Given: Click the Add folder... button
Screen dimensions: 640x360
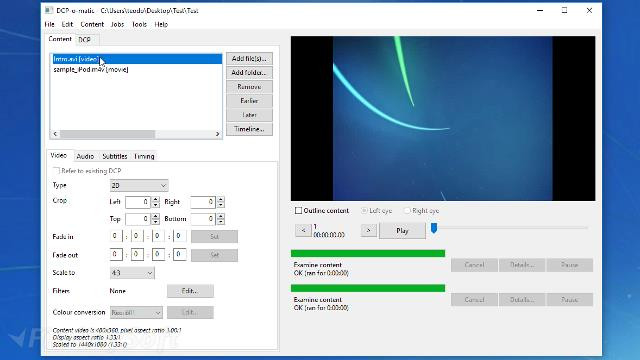Looking at the screenshot, I should click(x=249, y=73).
